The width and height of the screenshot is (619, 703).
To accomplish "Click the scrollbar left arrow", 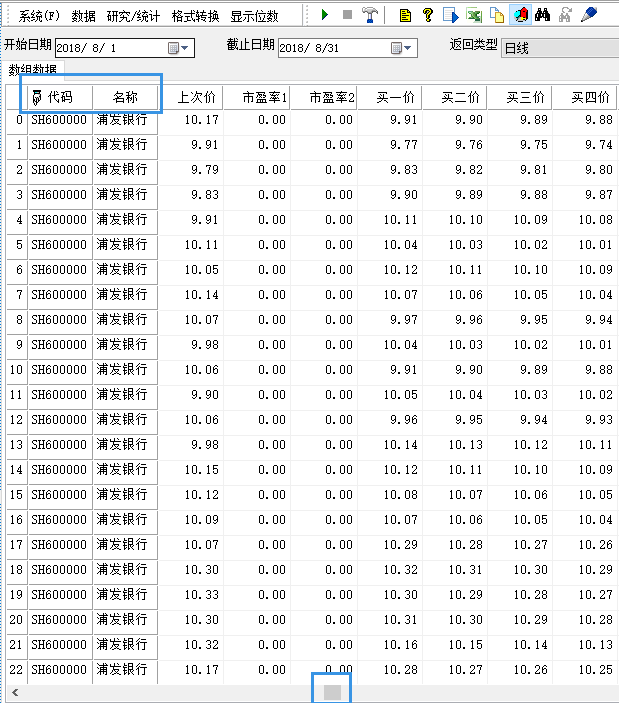I will pos(15,692).
